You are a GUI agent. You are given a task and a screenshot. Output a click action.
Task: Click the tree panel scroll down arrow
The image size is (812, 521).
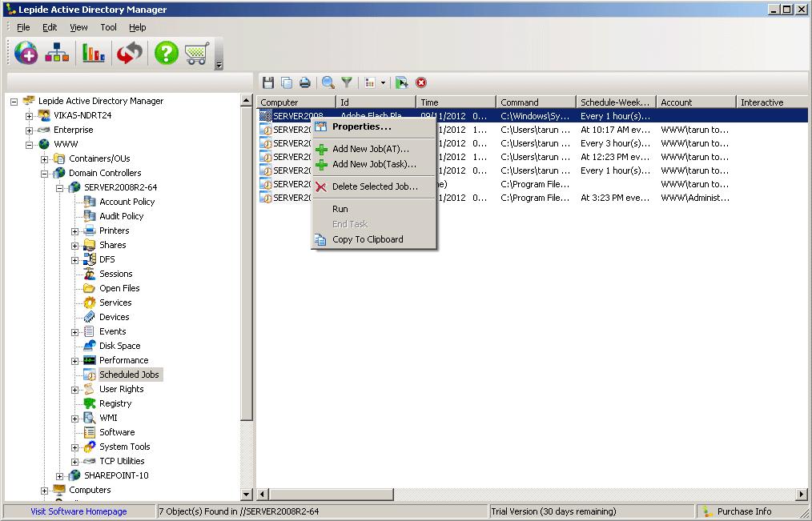(247, 494)
